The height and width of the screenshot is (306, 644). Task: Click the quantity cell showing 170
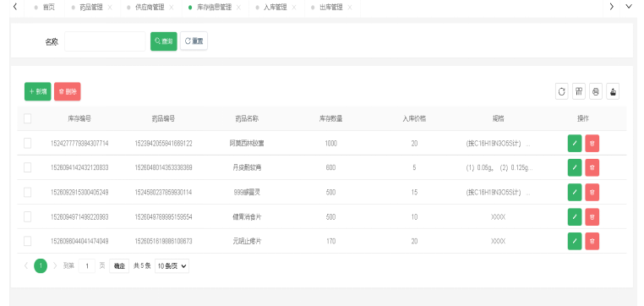330,241
